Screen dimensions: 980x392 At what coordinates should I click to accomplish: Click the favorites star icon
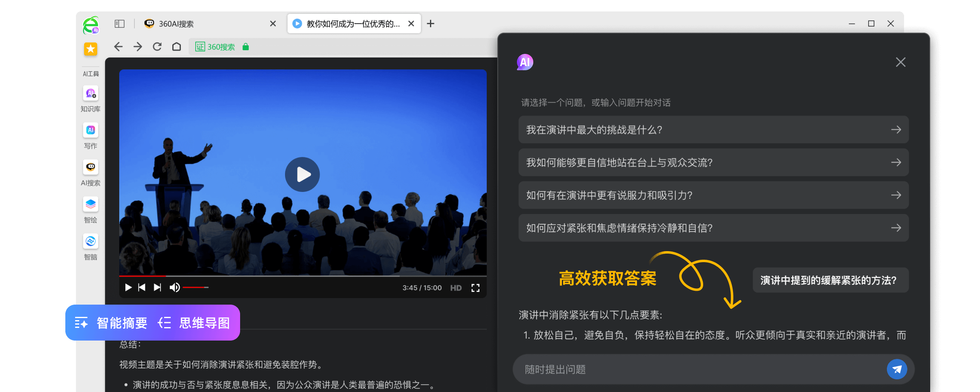pos(91,49)
